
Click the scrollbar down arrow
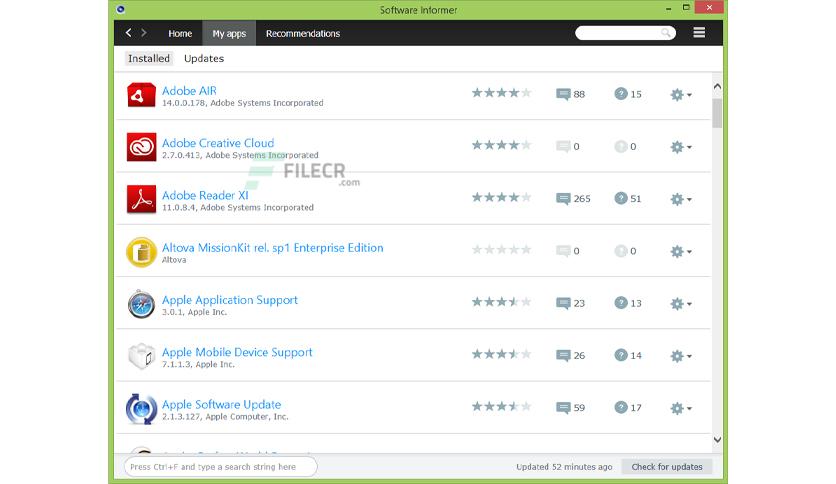tap(717, 440)
